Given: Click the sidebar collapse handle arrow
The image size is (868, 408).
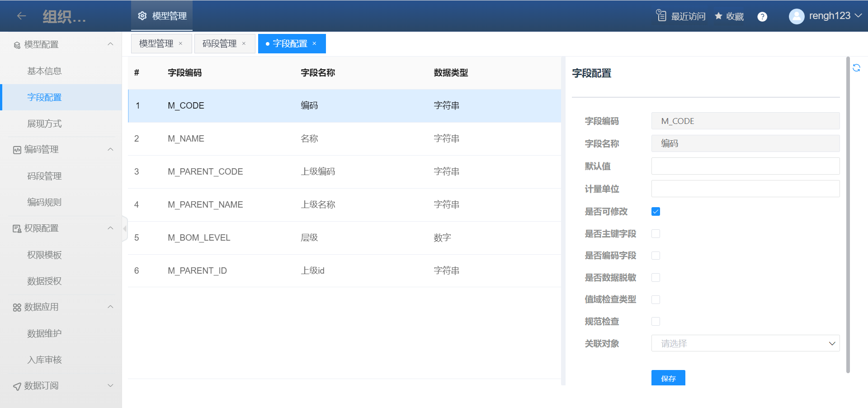Looking at the screenshot, I should [x=125, y=228].
